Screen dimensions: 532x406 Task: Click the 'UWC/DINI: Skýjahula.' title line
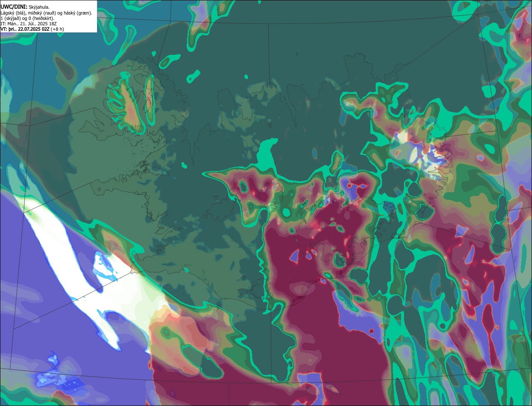pyautogui.click(x=25, y=7)
